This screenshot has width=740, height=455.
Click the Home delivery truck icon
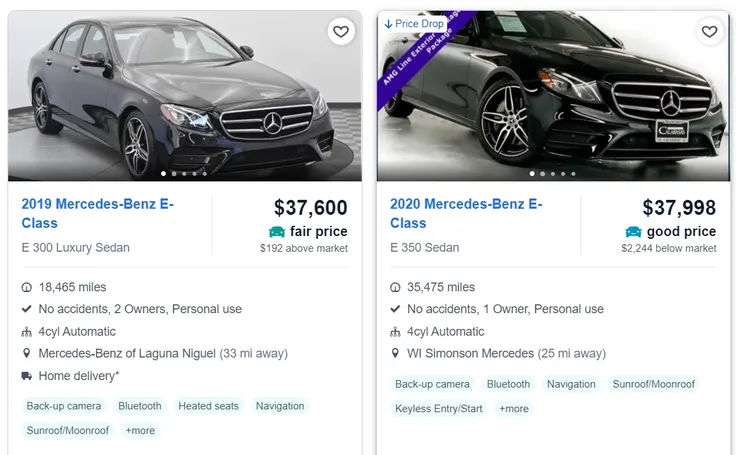point(26,376)
